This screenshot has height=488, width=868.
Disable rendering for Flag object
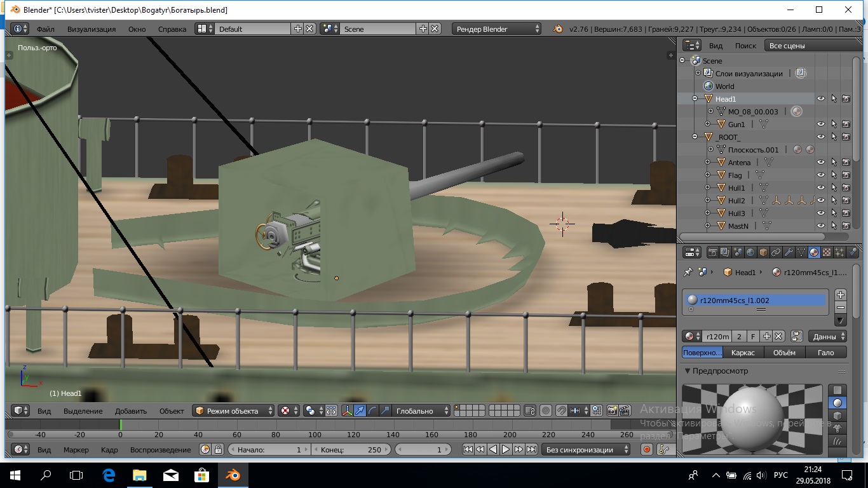click(x=846, y=175)
